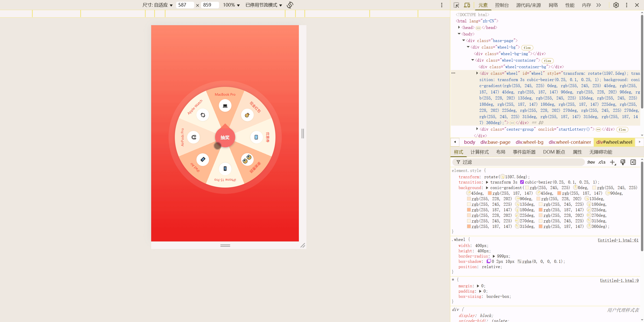644x322 pixels.
Task: Toggle the .cls class editor
Action: click(x=602, y=162)
